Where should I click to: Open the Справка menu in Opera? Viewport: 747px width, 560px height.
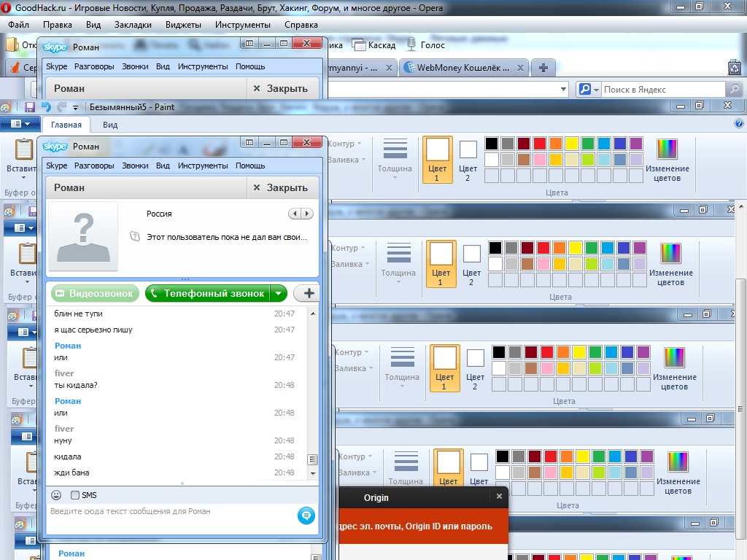[301, 25]
